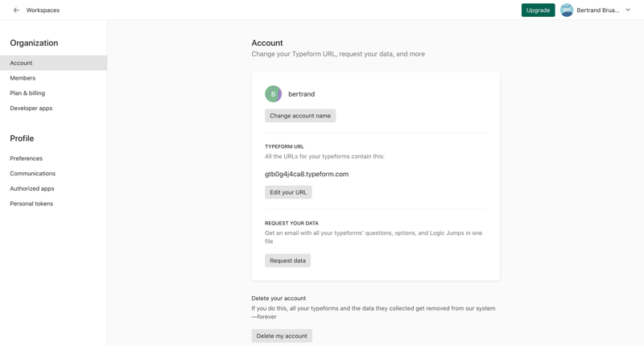Click the 'If you do this' warning text

point(374,312)
